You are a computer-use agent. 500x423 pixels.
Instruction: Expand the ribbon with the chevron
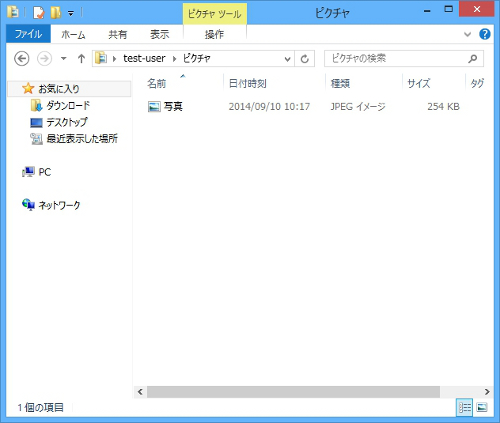tap(467, 34)
